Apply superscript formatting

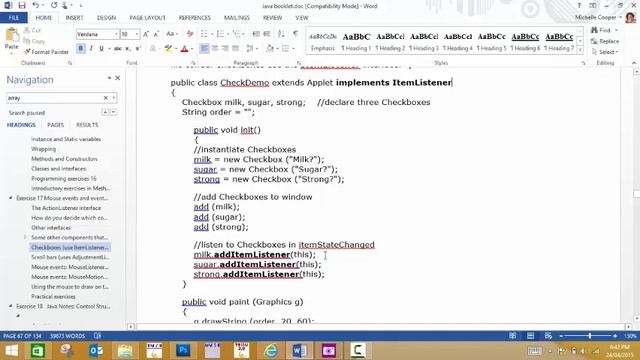tap(138, 49)
